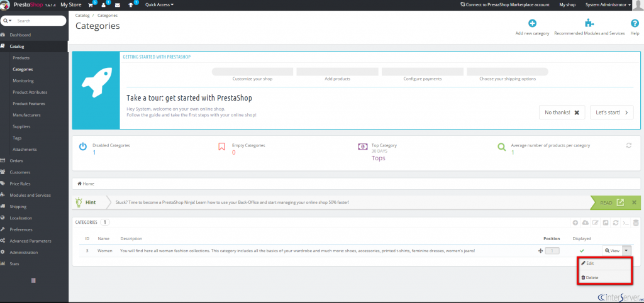Click Home breadcrumb in category tree
Screen dimensions: 644x303
(86, 184)
